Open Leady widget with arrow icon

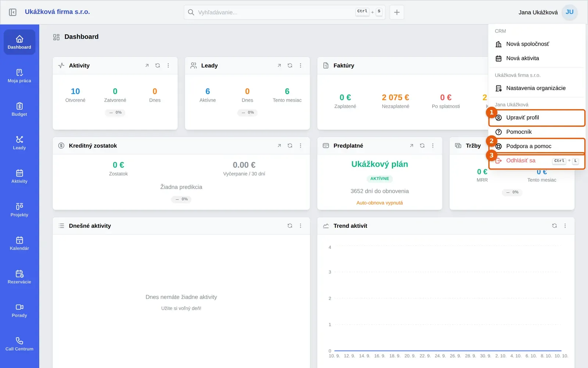(279, 66)
